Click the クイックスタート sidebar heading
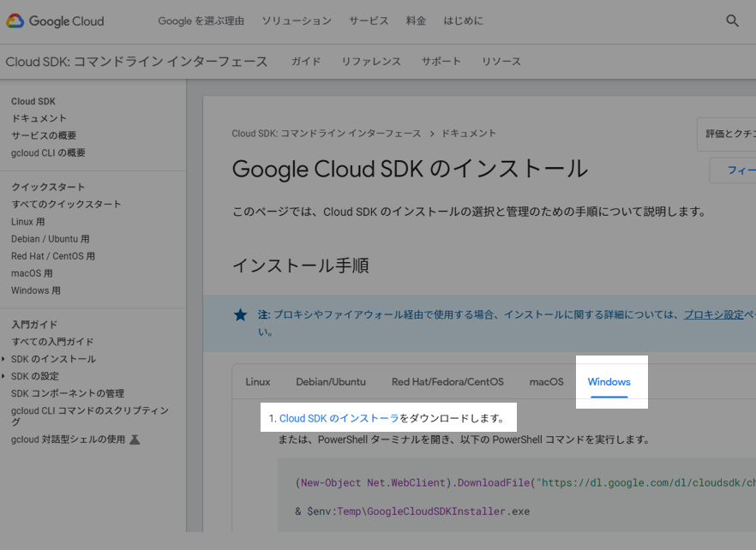 [x=48, y=187]
